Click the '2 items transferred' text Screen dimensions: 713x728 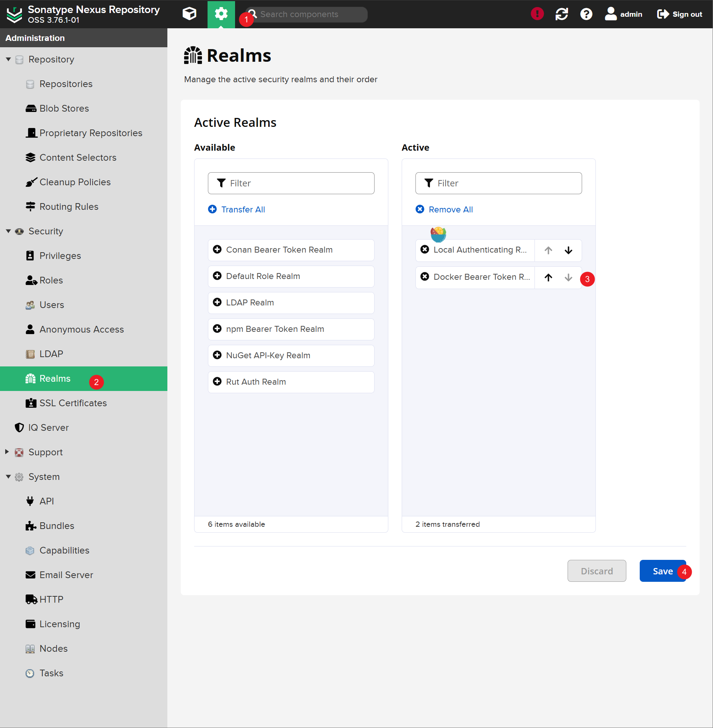click(447, 524)
